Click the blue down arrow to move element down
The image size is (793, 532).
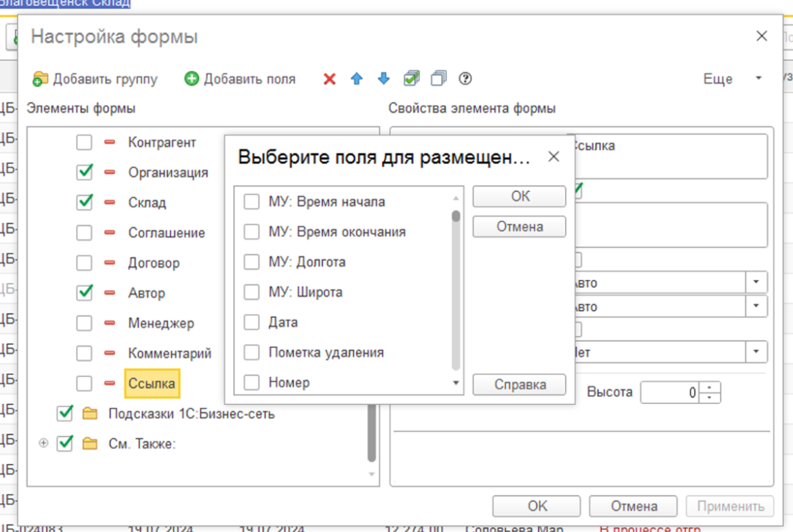coord(383,78)
